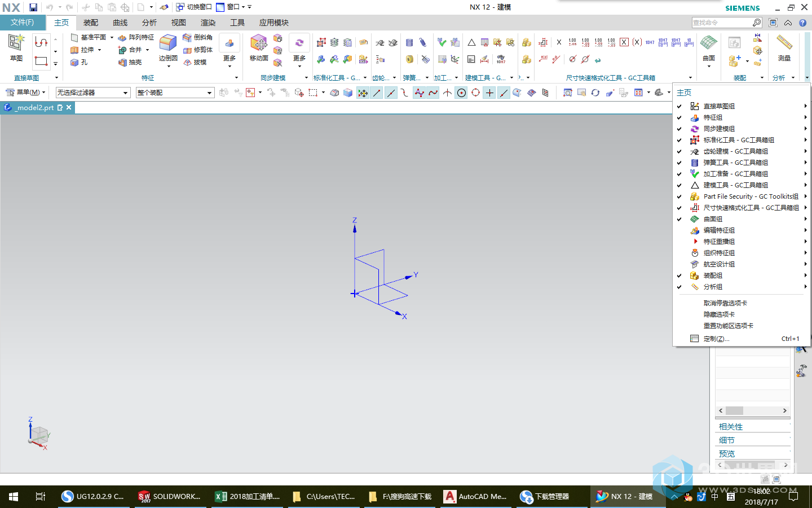Click the 曲面 surface icon
Screen dimensions: 812x508
(709, 43)
